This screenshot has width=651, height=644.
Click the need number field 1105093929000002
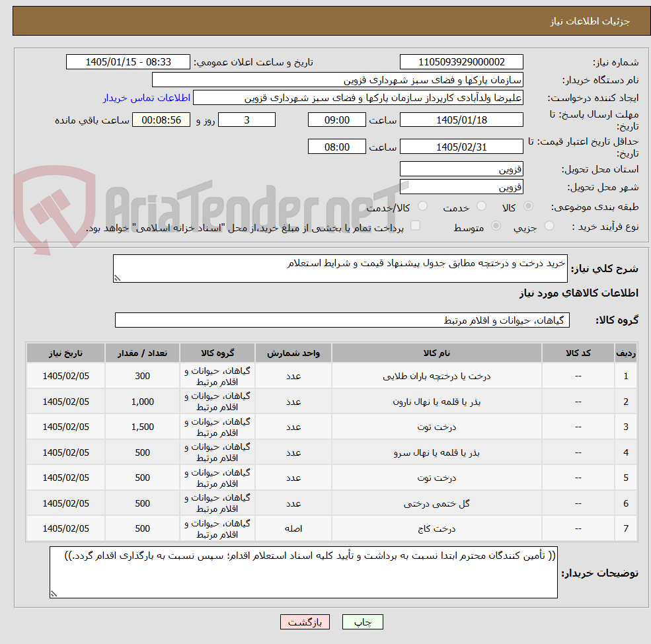[x=461, y=62]
